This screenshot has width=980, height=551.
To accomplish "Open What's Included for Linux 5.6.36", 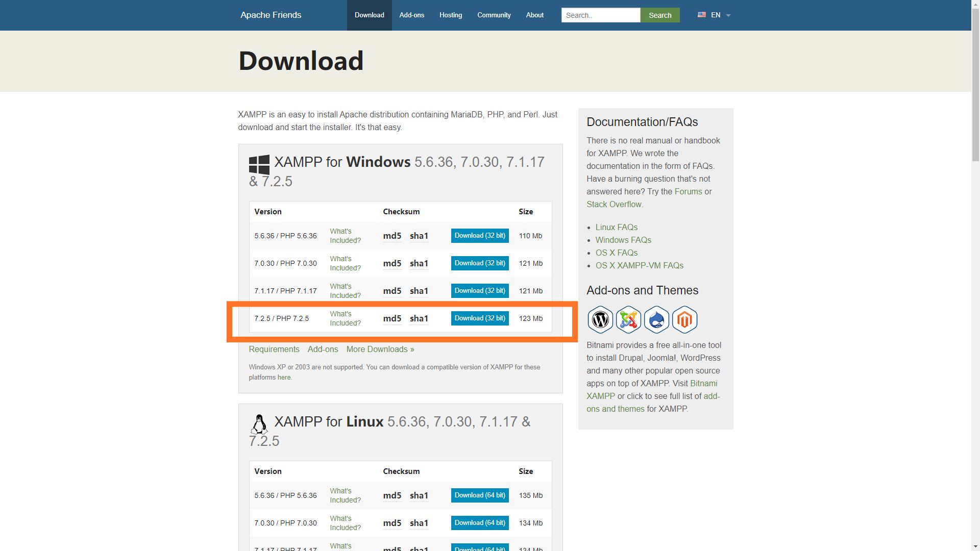I will tap(345, 495).
